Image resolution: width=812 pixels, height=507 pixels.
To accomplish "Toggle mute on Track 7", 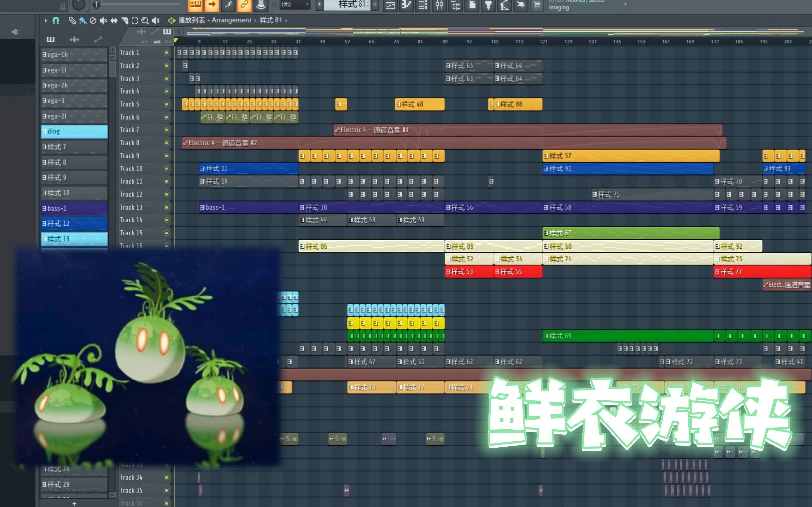I will click(x=166, y=130).
